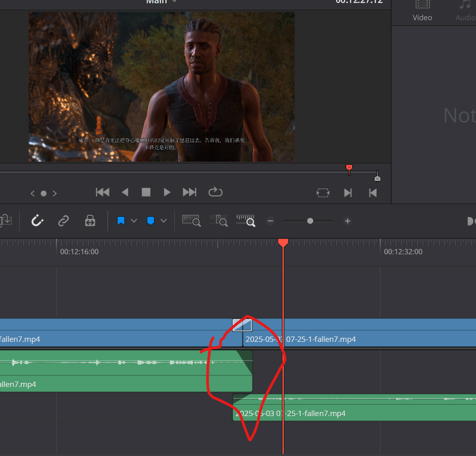Click red playhead in timeline ruler
Image resolution: width=476 pixels, height=456 pixels.
283,243
